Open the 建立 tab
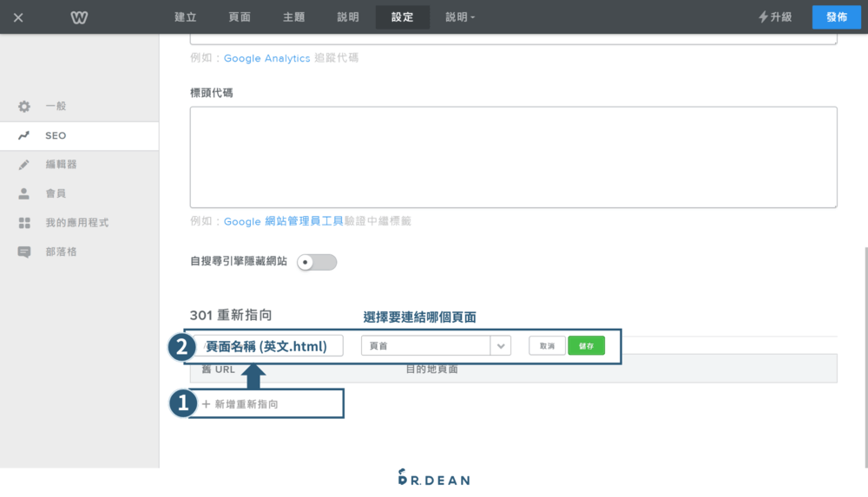The image size is (868, 497). tap(186, 17)
